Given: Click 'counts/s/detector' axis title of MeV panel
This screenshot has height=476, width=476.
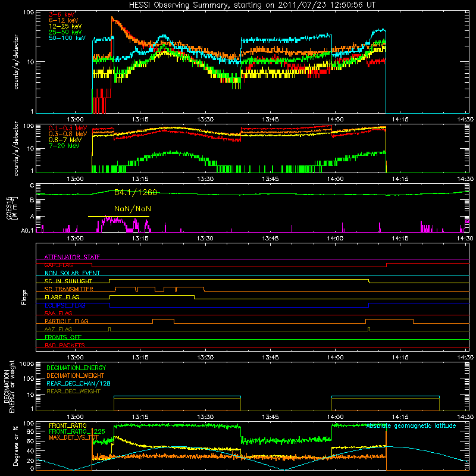Looking at the screenshot, I should (16, 149).
